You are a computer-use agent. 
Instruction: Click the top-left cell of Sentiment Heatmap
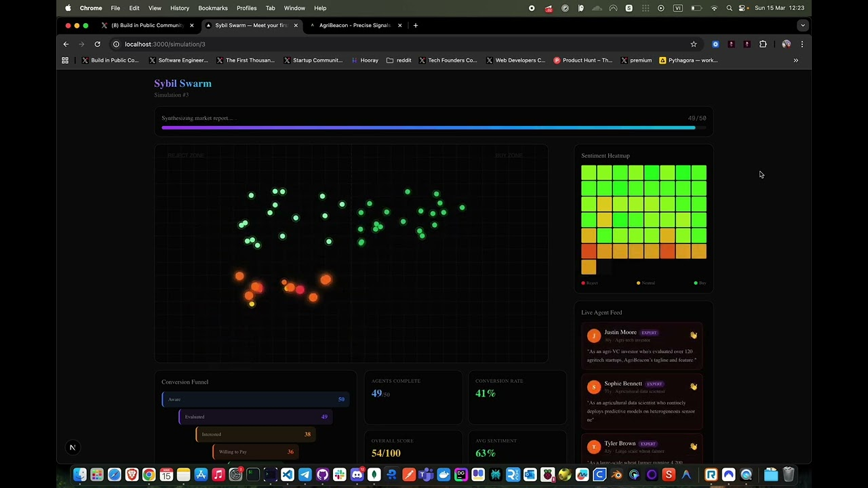589,173
